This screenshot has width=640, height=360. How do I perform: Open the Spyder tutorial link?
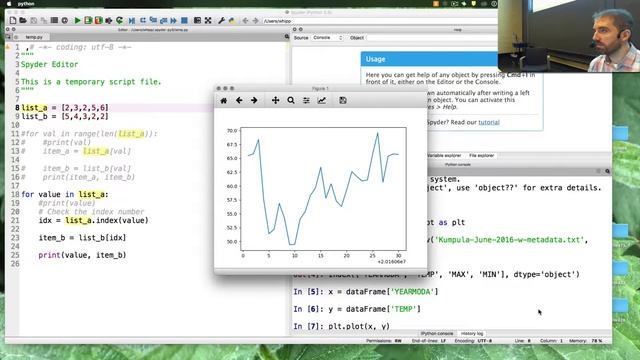[489, 122]
